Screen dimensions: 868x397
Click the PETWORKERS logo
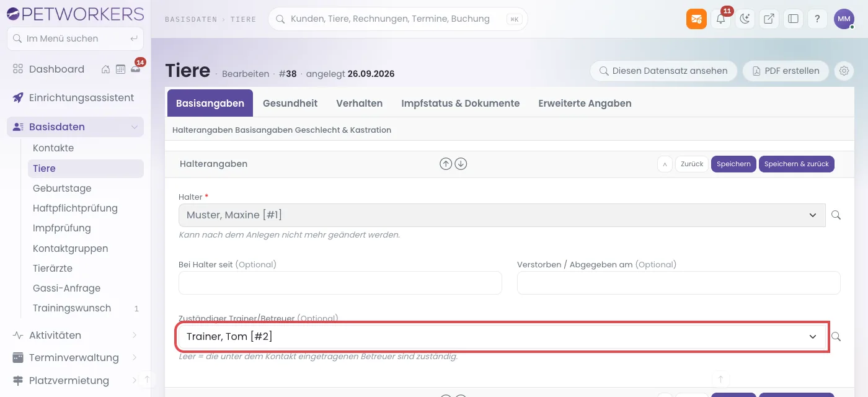(75, 14)
